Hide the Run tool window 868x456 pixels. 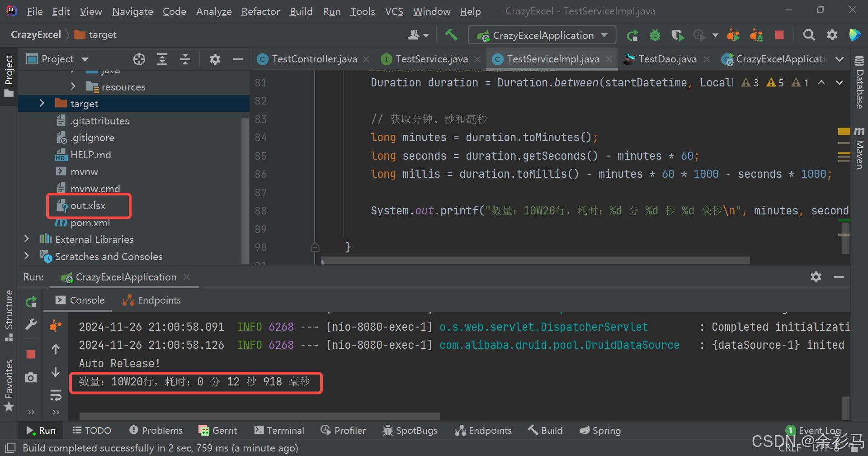839,277
